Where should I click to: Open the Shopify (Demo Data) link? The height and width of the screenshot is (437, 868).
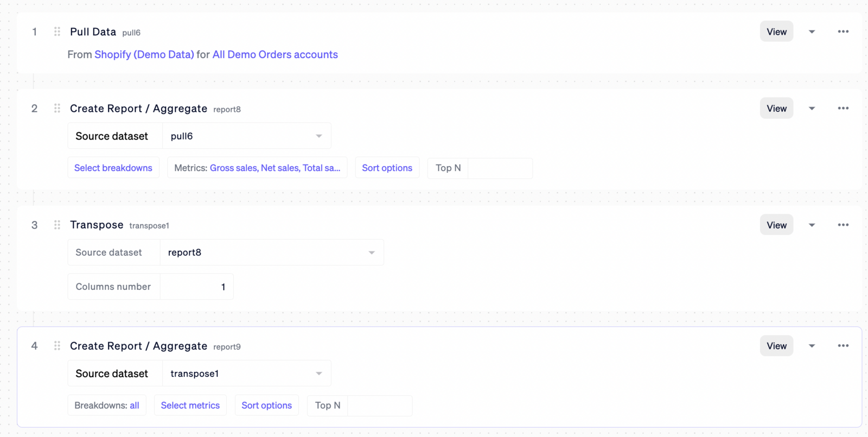[144, 54]
